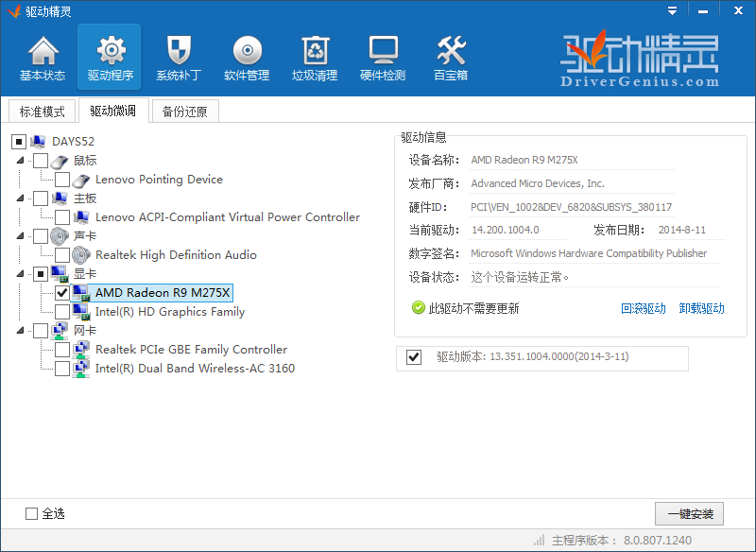Click the 显卡 display category icon
Screen dimensions: 756x552
click(x=60, y=273)
